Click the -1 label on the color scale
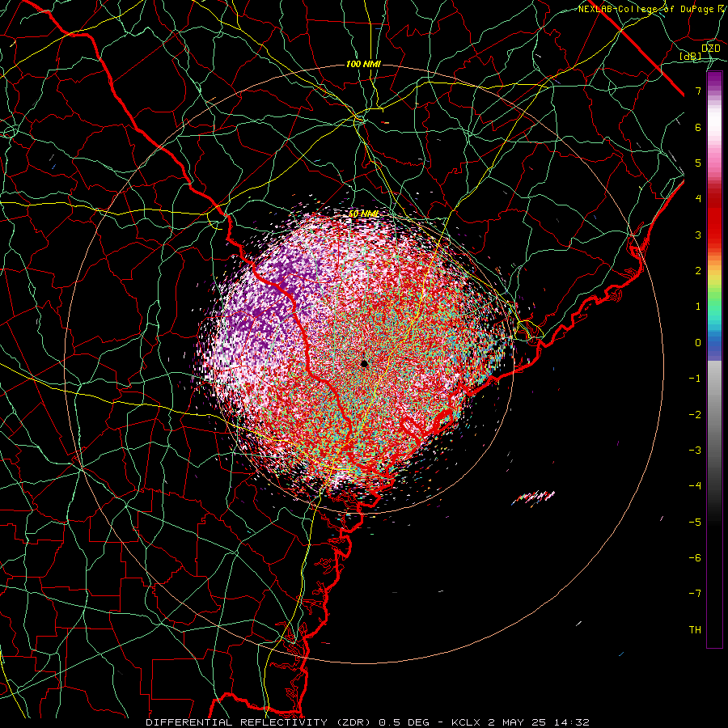The width and height of the screenshot is (728, 728). tap(695, 379)
